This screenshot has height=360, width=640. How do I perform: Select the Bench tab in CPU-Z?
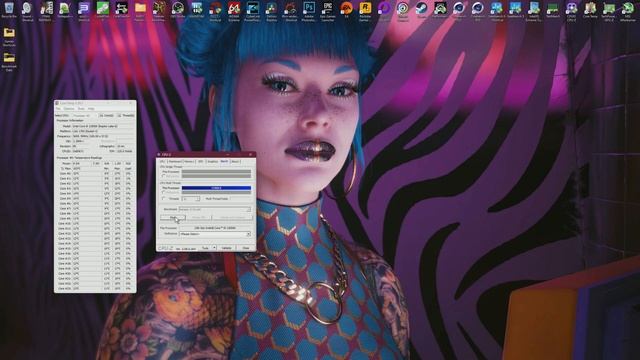point(224,161)
